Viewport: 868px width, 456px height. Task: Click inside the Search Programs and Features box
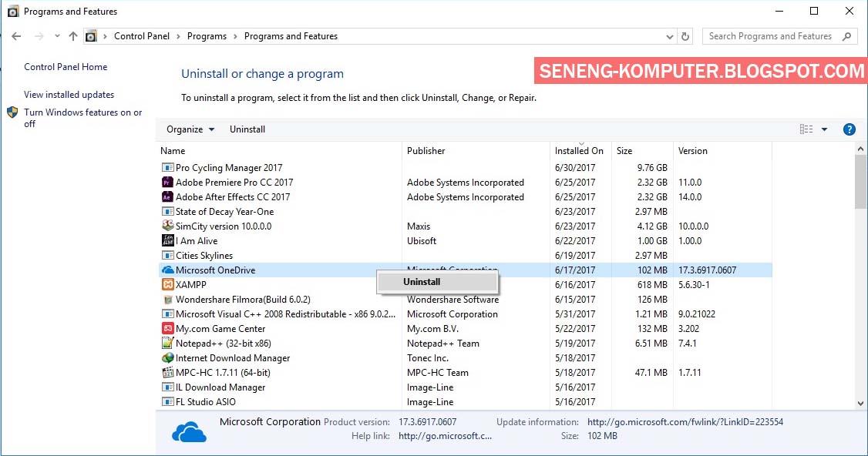(x=771, y=35)
